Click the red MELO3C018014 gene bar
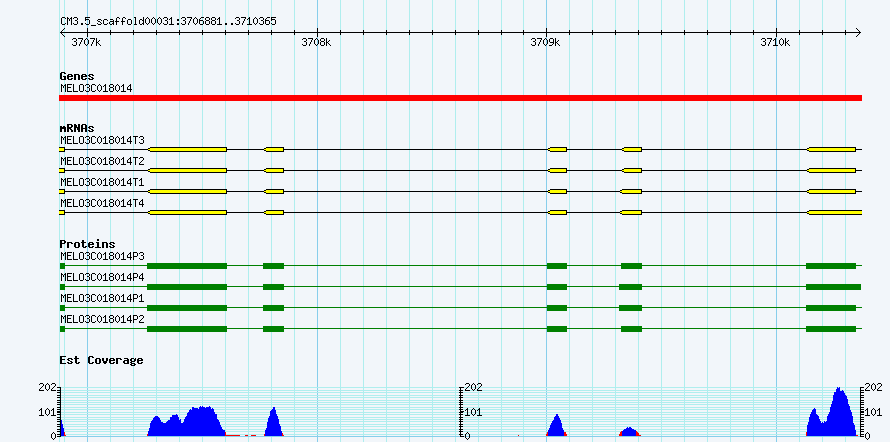 (x=460, y=98)
